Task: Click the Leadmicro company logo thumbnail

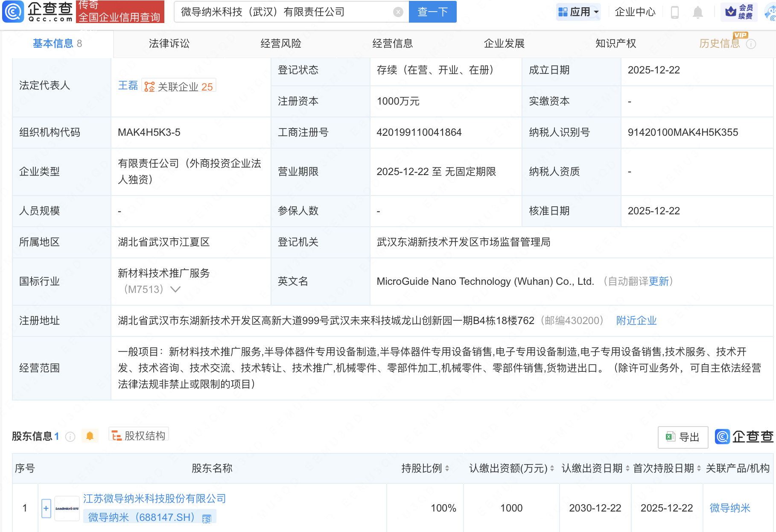Action: tap(67, 508)
